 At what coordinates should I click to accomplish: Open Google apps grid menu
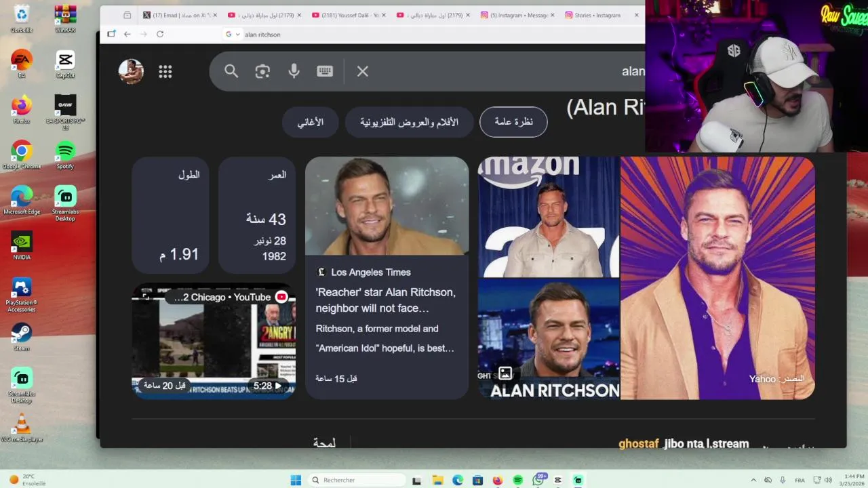click(x=165, y=72)
